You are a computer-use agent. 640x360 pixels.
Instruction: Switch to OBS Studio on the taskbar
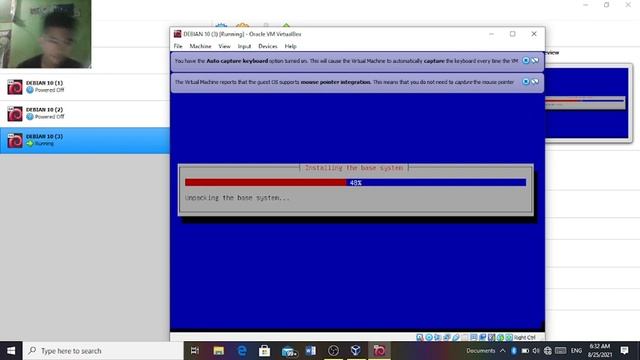[333, 351]
